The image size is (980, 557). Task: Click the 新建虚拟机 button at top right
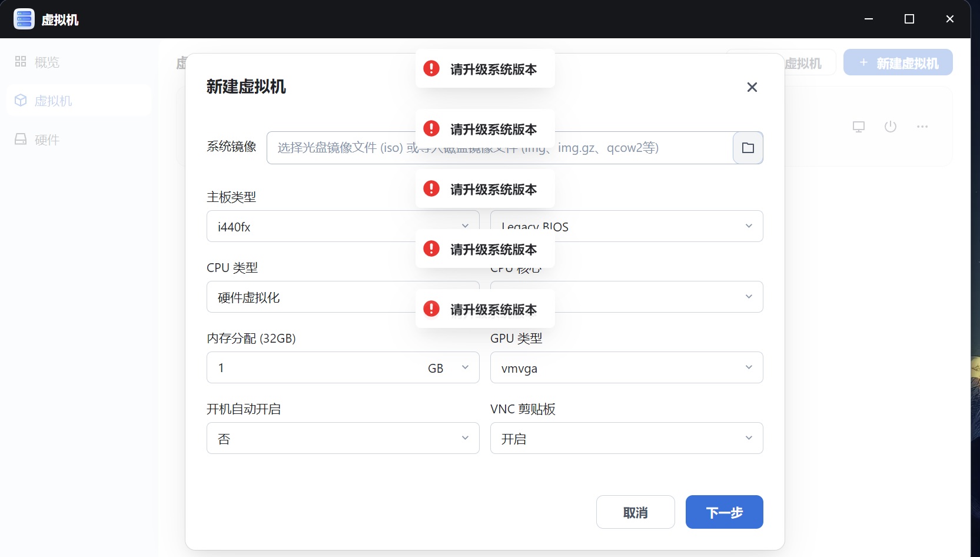click(x=898, y=63)
